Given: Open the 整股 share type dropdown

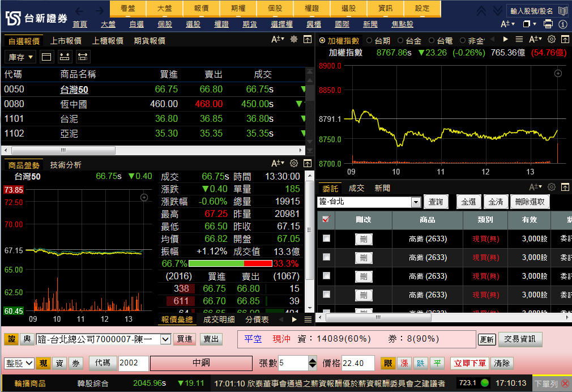Looking at the screenshot, I should [19, 363].
